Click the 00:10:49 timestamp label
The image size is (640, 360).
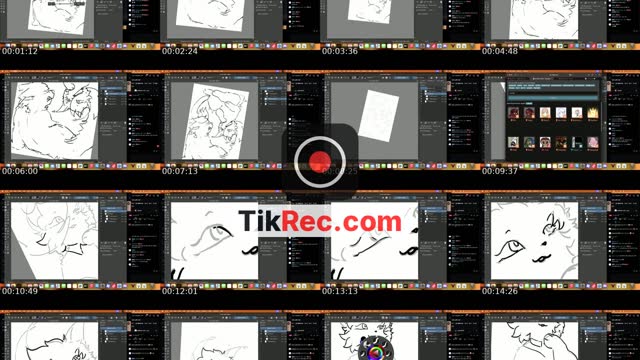click(20, 291)
